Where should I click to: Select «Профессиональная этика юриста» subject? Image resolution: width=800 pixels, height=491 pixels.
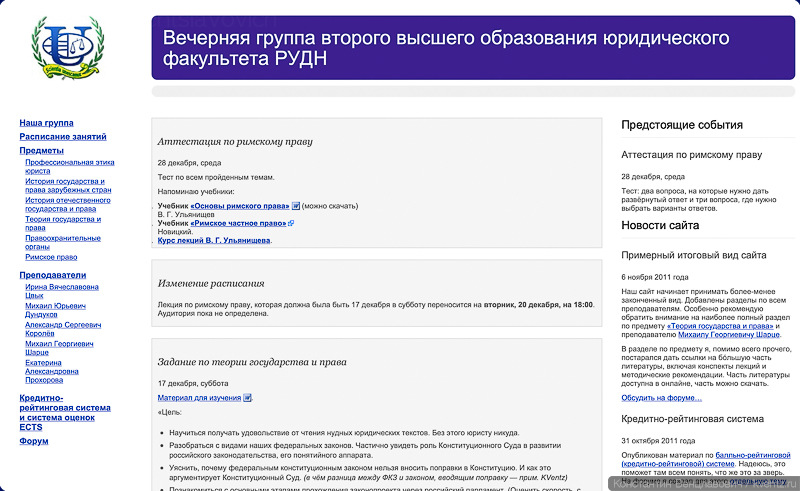click(x=70, y=166)
